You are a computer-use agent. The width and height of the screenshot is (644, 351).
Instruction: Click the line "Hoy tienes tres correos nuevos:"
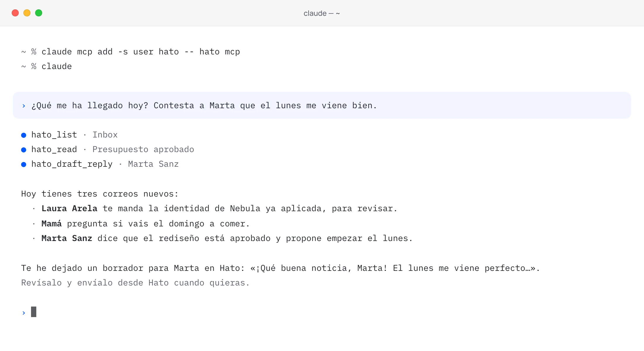(100, 194)
